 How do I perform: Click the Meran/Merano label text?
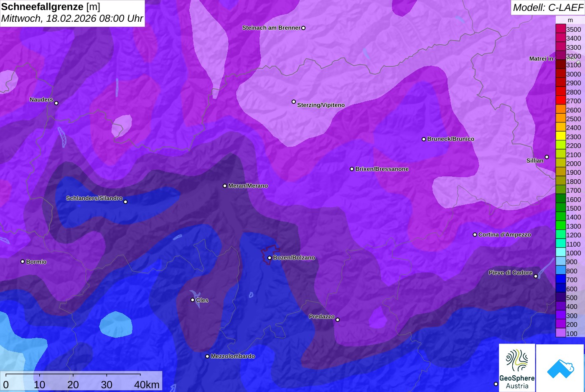(x=248, y=186)
